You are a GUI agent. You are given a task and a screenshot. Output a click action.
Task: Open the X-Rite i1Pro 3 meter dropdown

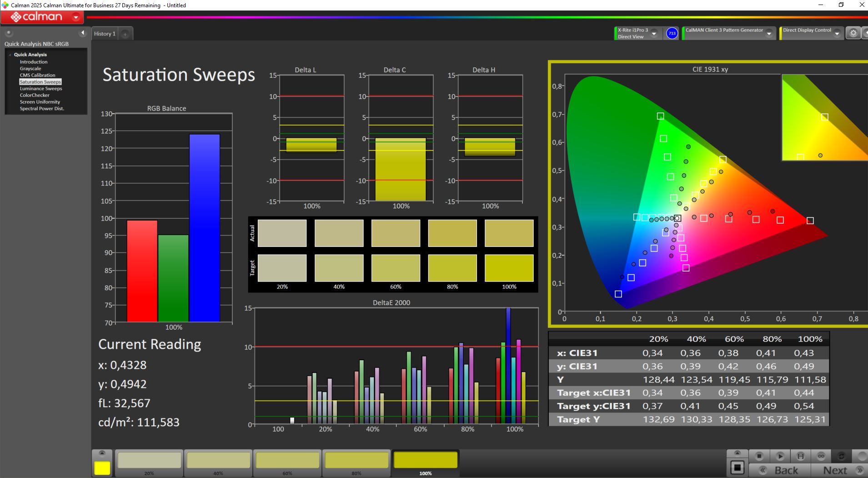coord(654,33)
